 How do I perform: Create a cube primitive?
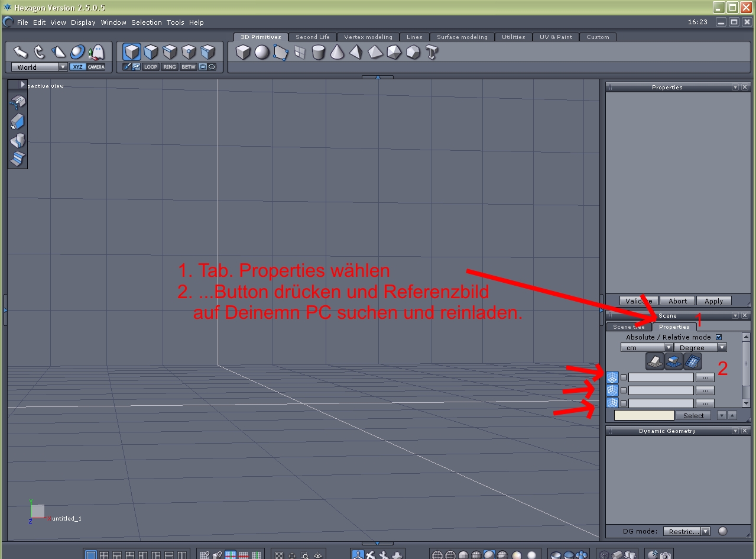pos(243,53)
